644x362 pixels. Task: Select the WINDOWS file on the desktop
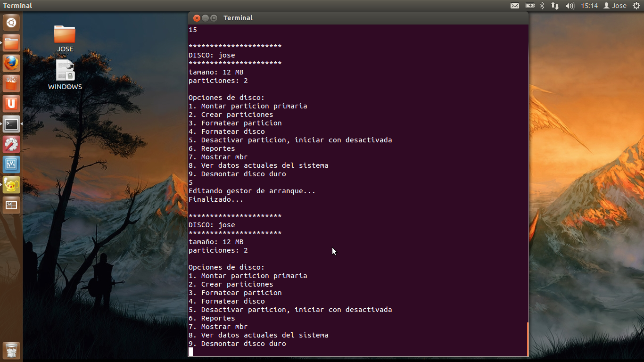(65, 74)
